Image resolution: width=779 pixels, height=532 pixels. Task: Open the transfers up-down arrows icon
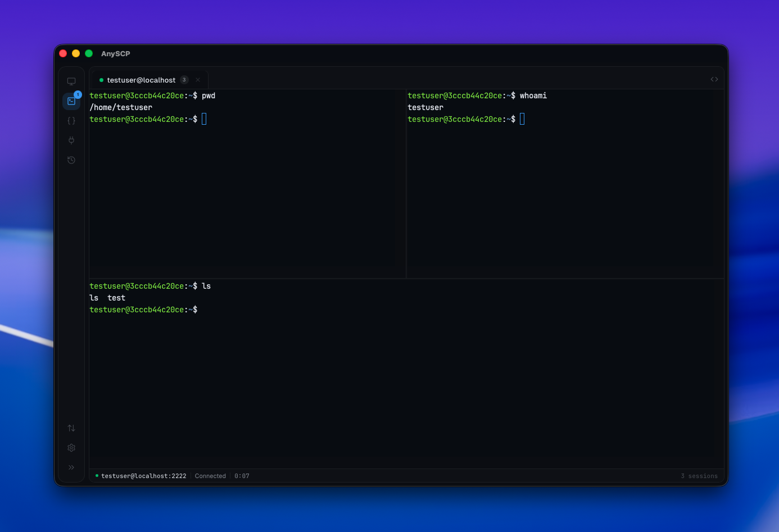pos(71,428)
